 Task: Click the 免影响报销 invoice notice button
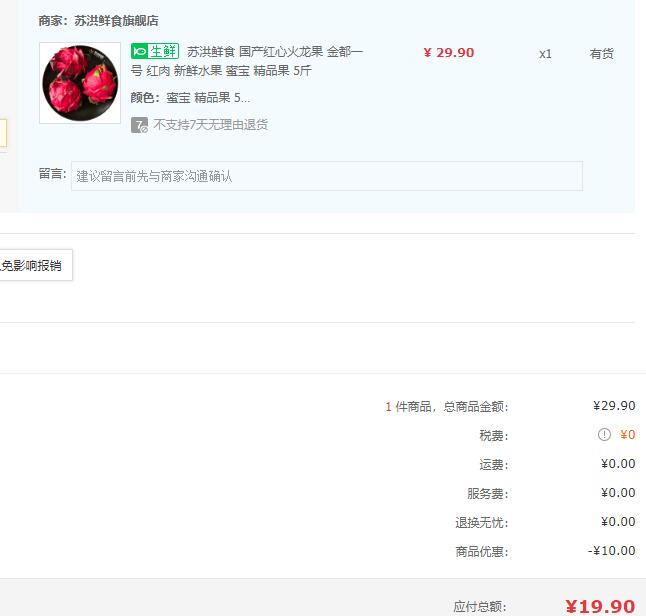click(x=35, y=265)
